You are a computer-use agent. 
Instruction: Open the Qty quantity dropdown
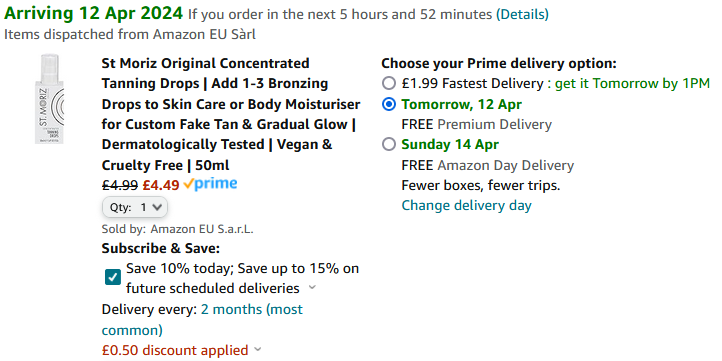point(135,208)
